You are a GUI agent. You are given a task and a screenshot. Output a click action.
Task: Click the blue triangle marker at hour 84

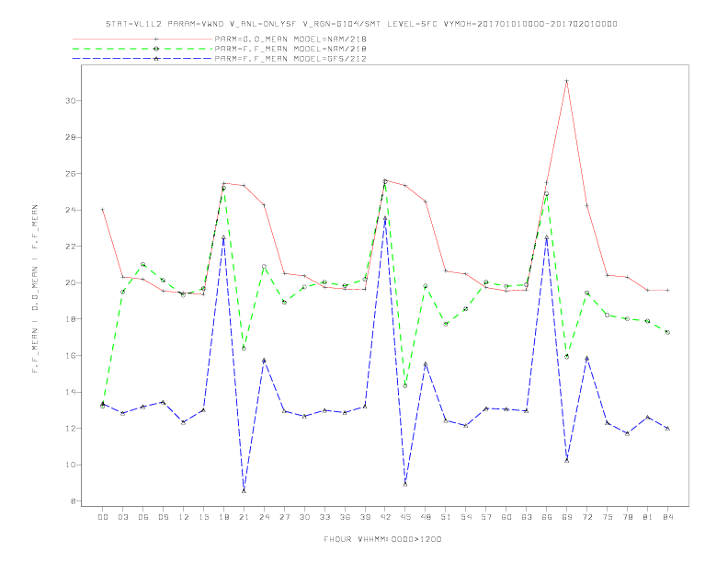click(667, 429)
